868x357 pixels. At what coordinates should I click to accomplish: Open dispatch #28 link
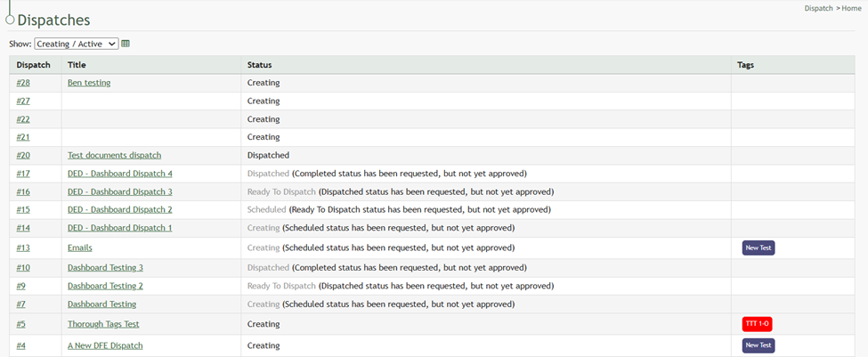[23, 83]
